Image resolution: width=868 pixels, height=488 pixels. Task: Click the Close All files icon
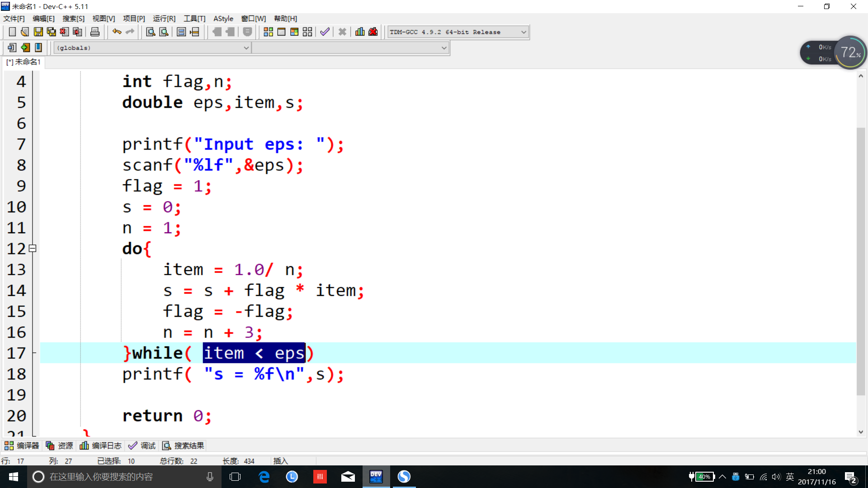[78, 32]
